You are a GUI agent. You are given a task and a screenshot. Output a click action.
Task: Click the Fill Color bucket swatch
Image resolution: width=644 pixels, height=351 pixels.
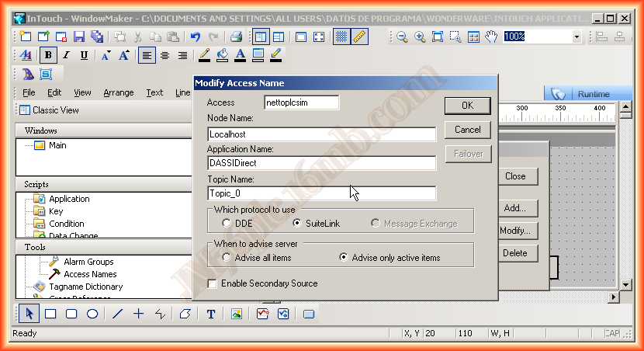(x=222, y=55)
